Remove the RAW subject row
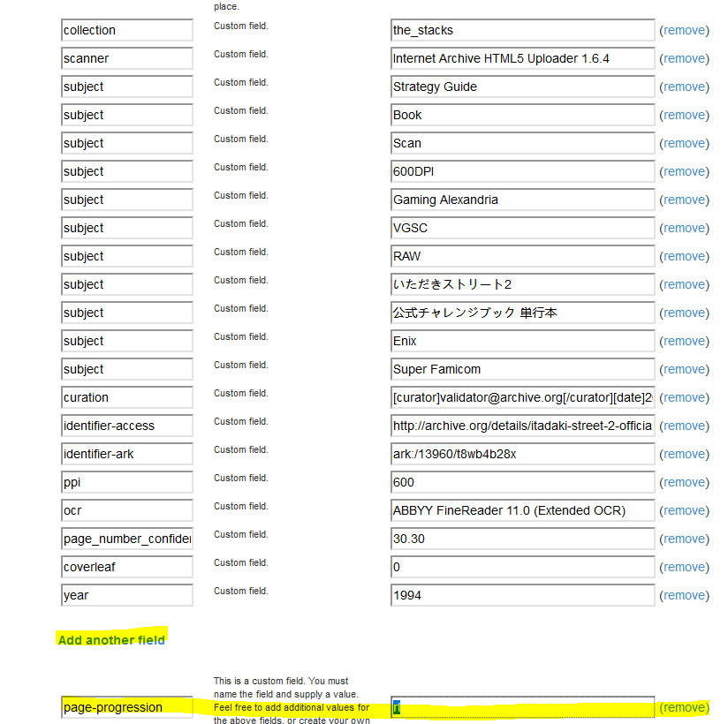The height and width of the screenshot is (724, 728). click(x=685, y=257)
